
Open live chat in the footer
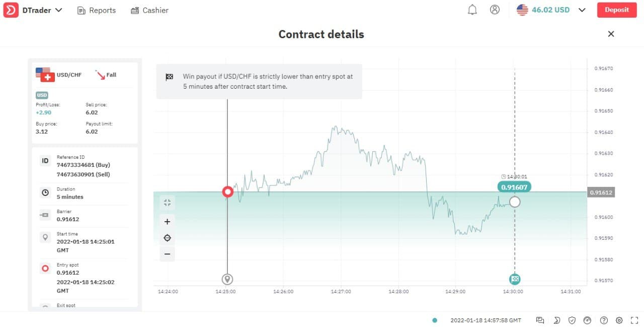coord(540,320)
